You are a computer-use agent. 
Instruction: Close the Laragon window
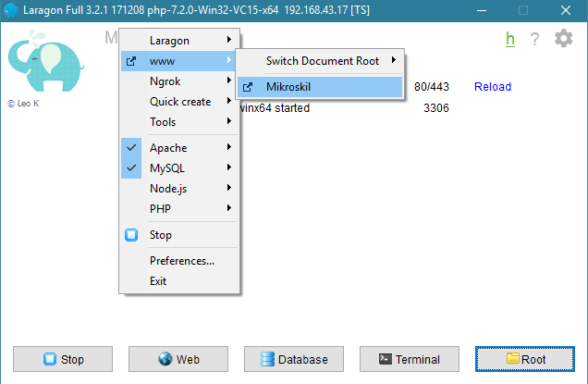coord(566,10)
